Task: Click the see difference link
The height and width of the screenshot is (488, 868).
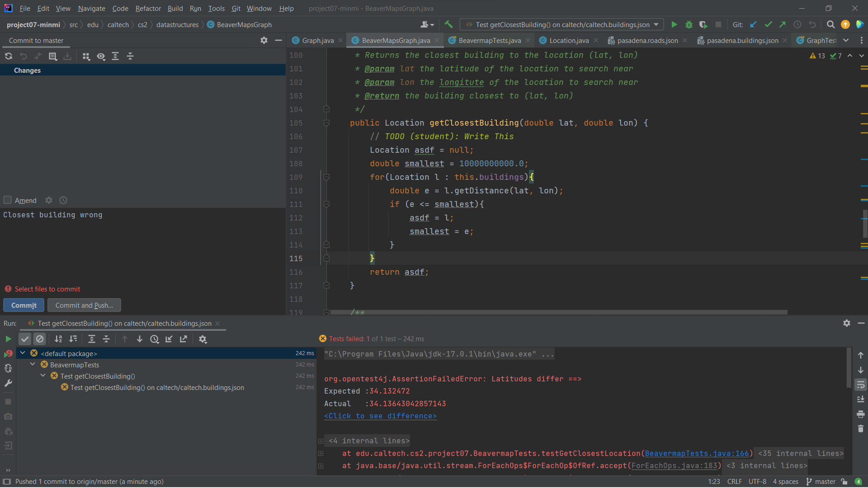Action: point(380,416)
